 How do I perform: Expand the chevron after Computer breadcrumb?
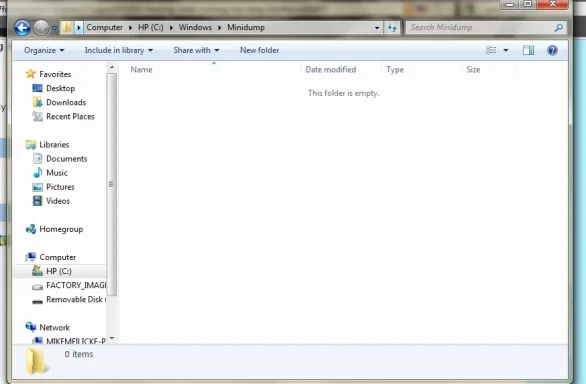(130, 28)
